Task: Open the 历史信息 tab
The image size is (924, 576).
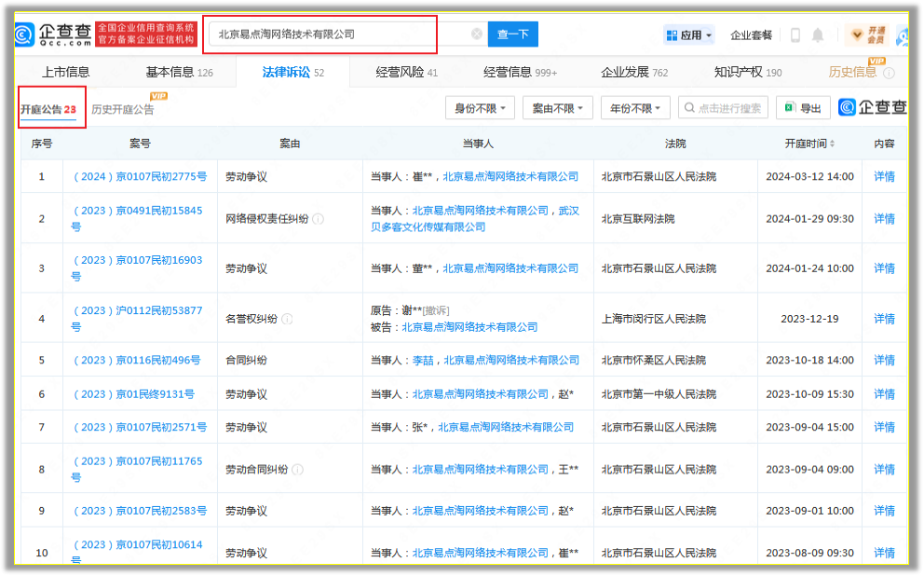Action: (852, 73)
